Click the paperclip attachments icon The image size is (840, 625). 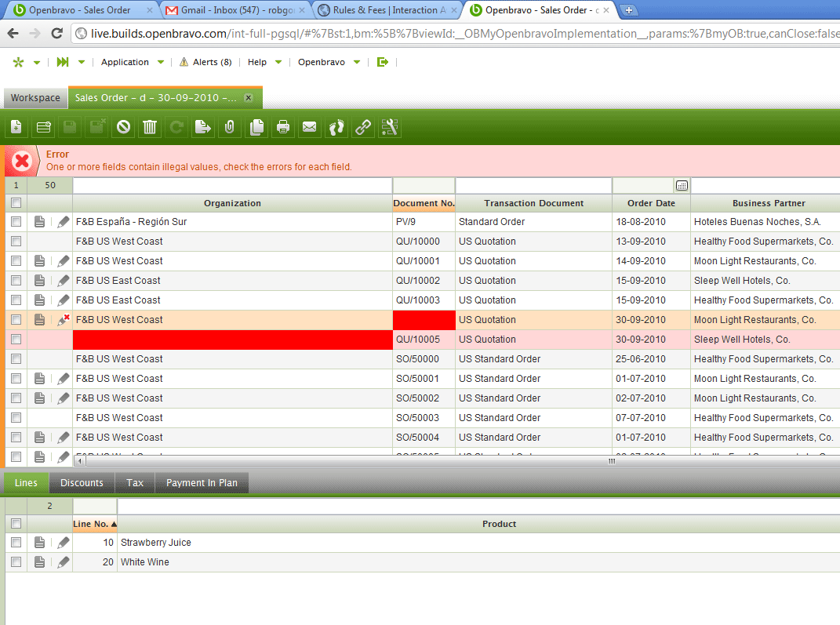click(x=229, y=127)
